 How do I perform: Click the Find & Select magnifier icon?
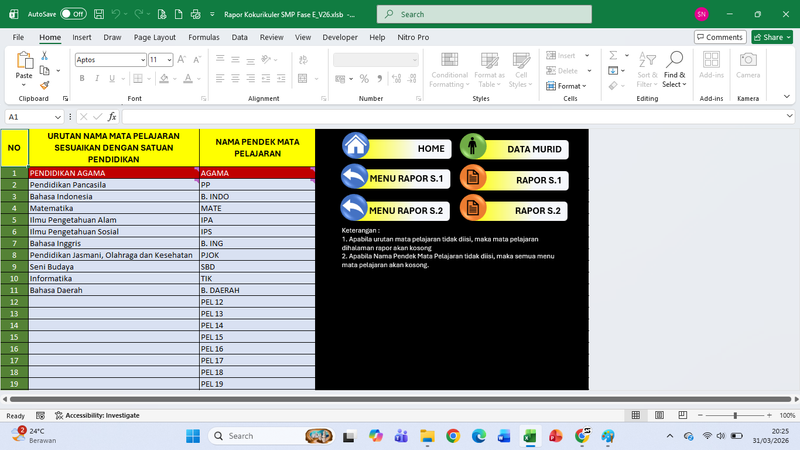(x=675, y=62)
